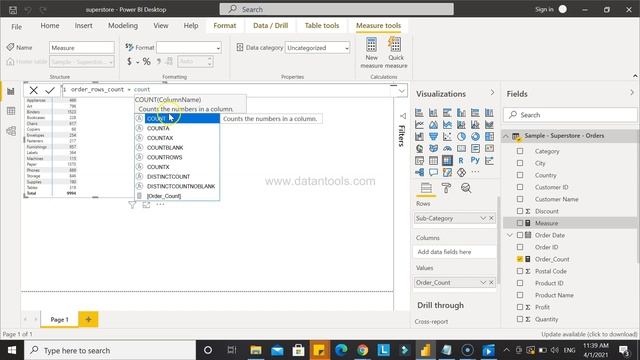Select the decomposition tree visual

point(419,172)
